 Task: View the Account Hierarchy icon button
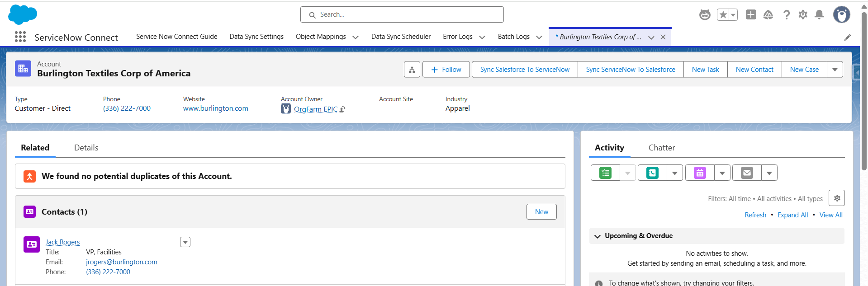pos(412,70)
